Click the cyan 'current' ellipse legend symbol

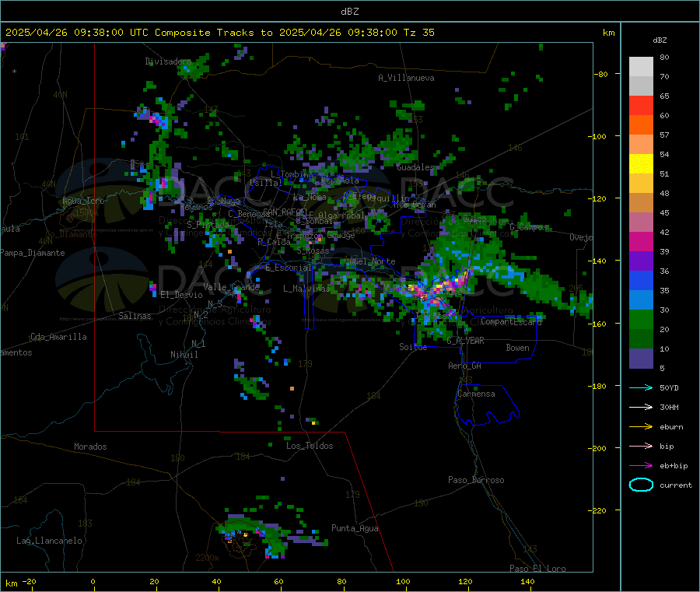pos(641,485)
